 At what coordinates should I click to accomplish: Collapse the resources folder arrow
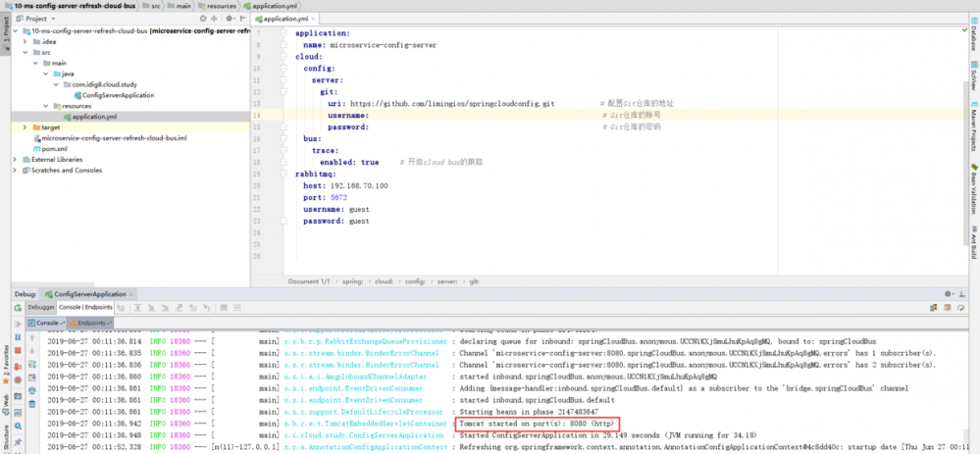click(46, 106)
